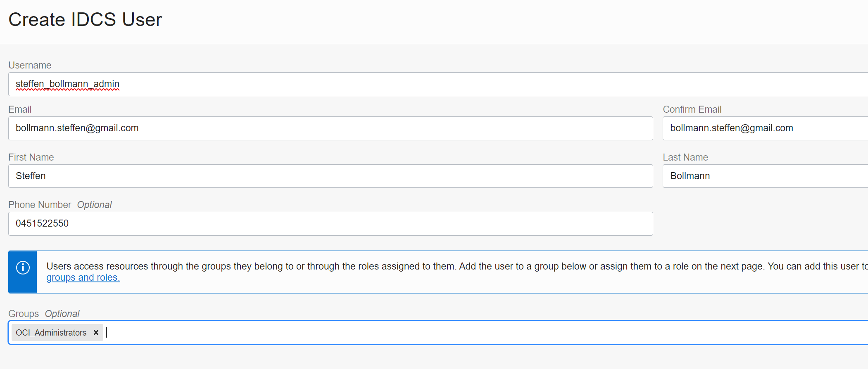The height and width of the screenshot is (369, 868).
Task: Click the Username field label
Action: [30, 65]
